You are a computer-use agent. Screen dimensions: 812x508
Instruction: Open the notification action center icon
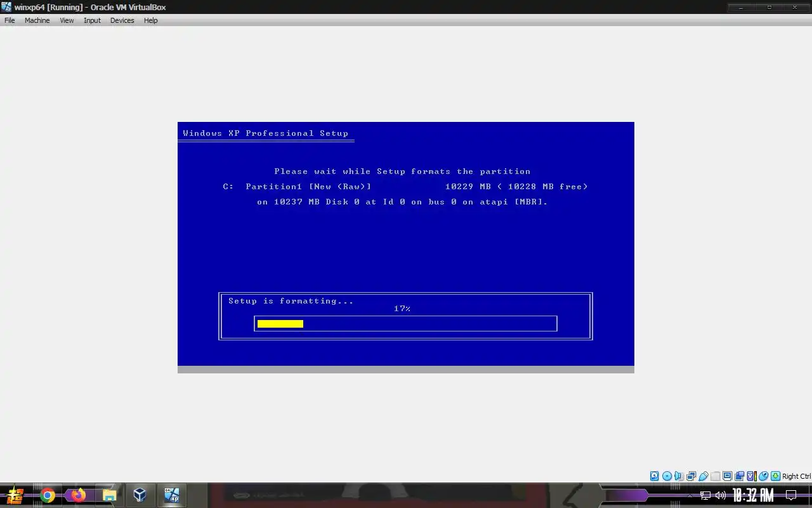pos(791,495)
